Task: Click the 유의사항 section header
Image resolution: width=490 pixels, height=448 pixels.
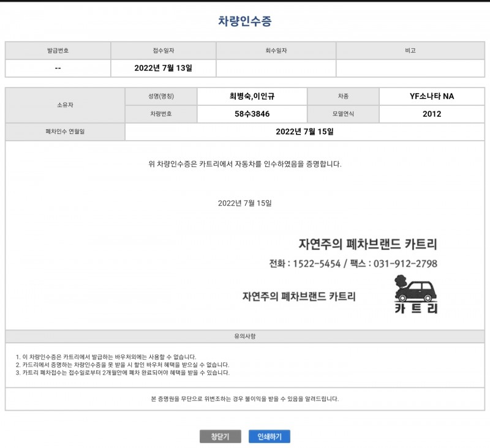Action: 244,336
